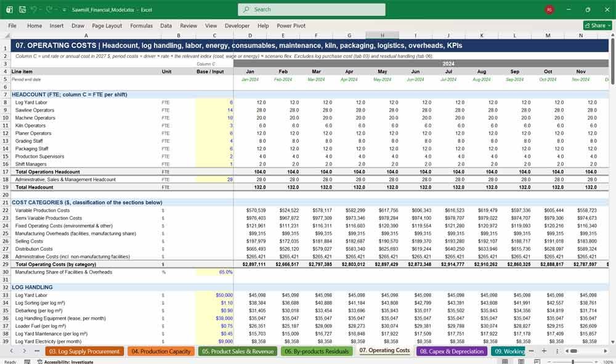616x364 pixels.
Task: Switch to the Insert ribbon tab
Action: click(x=57, y=25)
